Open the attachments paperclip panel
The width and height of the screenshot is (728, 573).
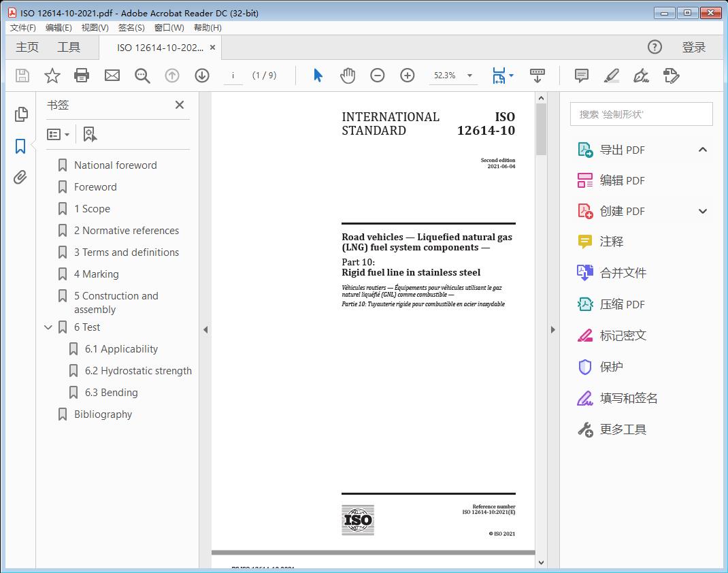(x=20, y=178)
